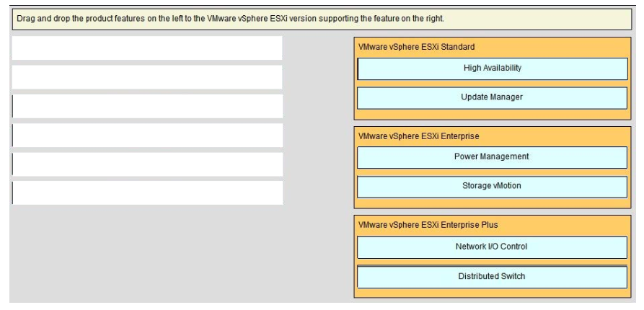This screenshot has height=310, width=644.
Task: Click the first empty slot on the left
Action: tap(147, 48)
